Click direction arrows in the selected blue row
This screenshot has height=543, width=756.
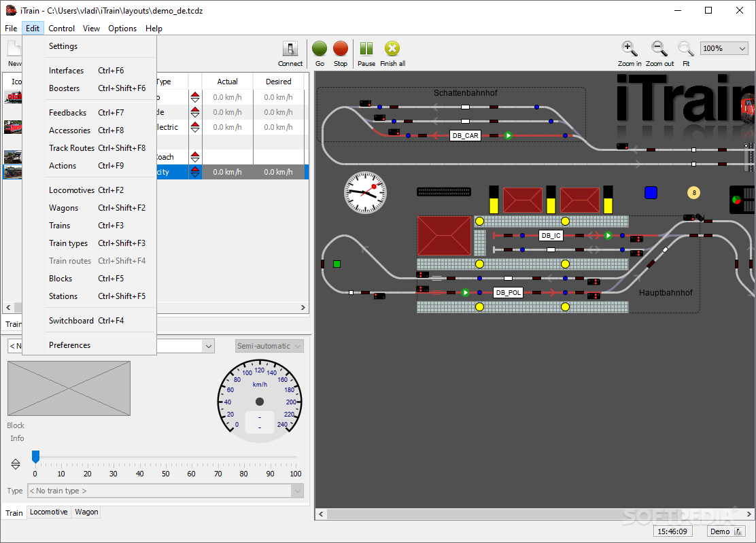(195, 172)
